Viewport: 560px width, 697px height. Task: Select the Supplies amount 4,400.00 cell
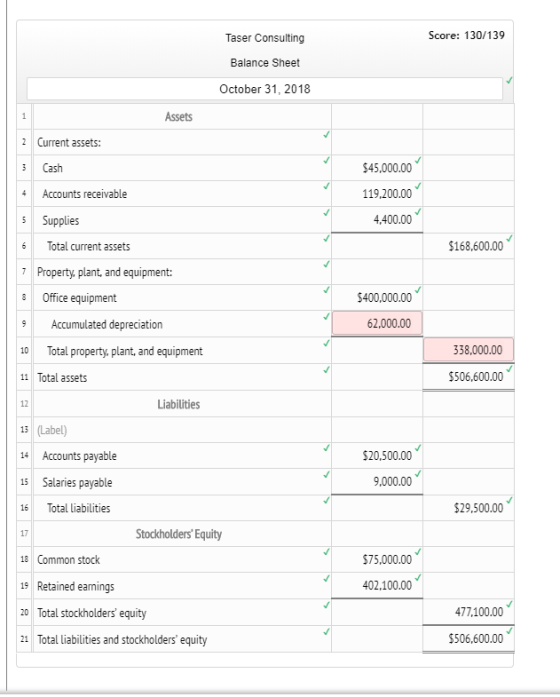(377, 220)
